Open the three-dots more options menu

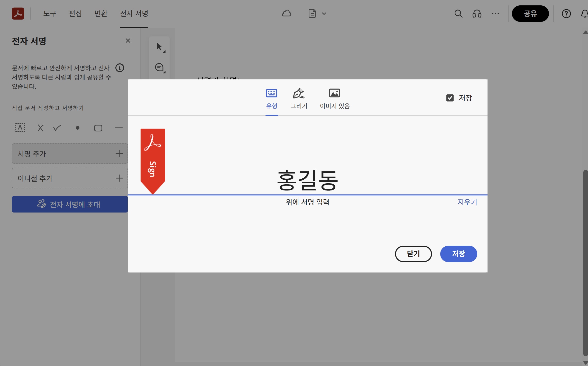pos(495,14)
